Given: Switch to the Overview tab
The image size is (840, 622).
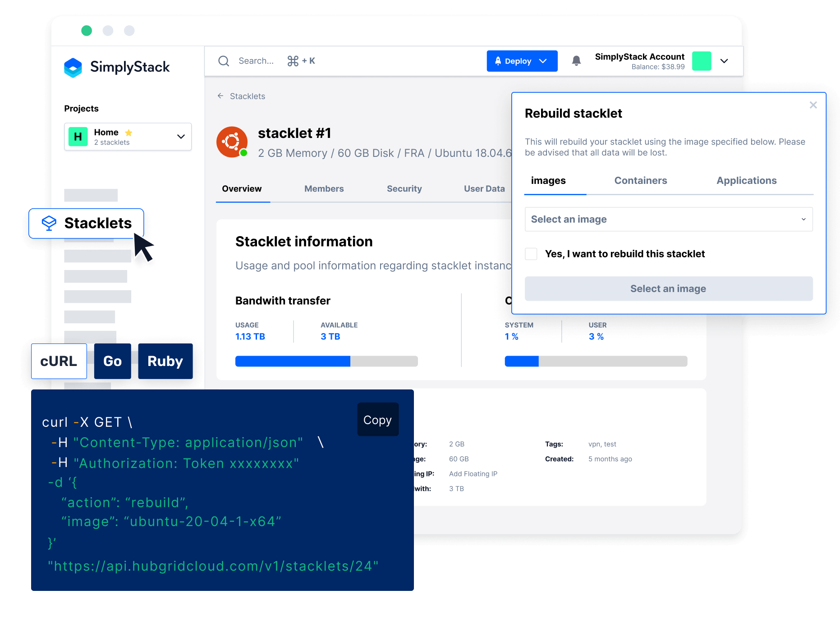Looking at the screenshot, I should click(x=242, y=189).
